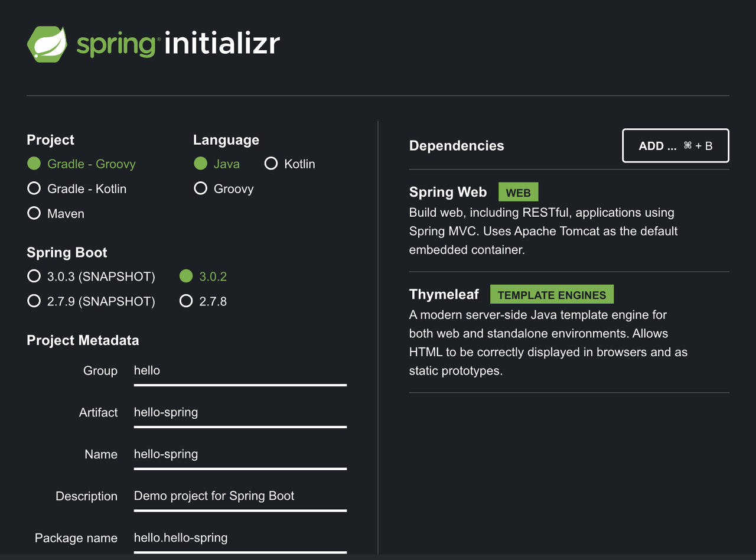
Task: Select Spring Boot version 3.0.2
Action: pyautogui.click(x=204, y=276)
